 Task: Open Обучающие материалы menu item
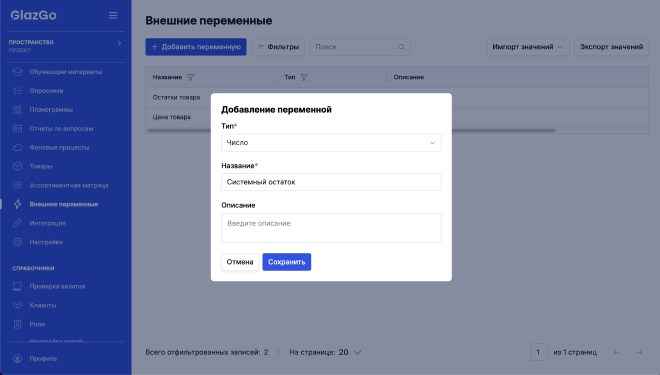pos(66,72)
